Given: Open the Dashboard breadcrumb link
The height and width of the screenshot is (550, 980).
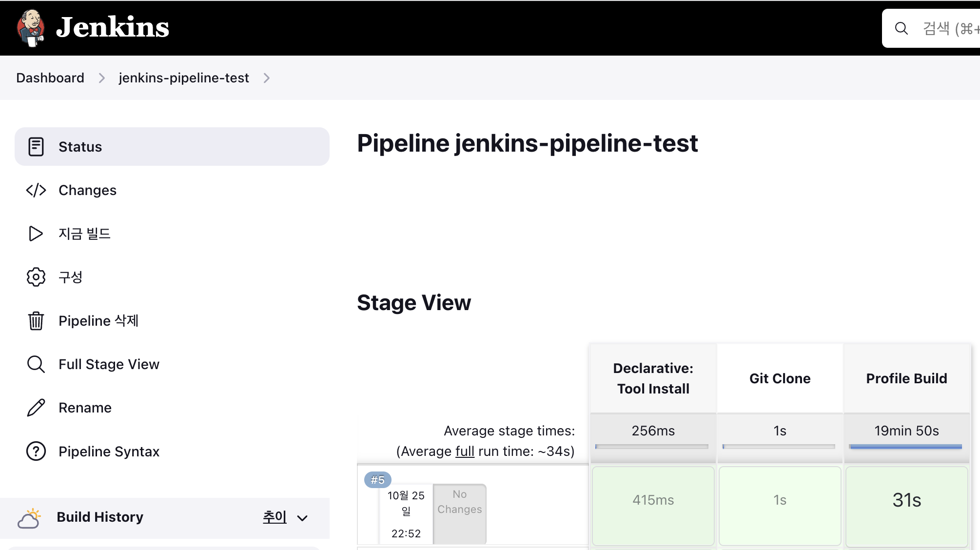Looking at the screenshot, I should point(50,78).
